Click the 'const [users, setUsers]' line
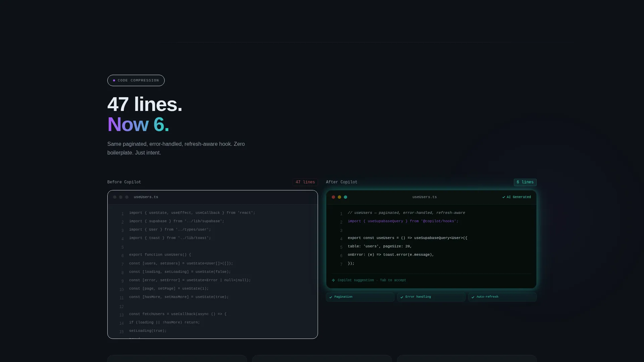The image size is (644, 362). click(x=181, y=263)
